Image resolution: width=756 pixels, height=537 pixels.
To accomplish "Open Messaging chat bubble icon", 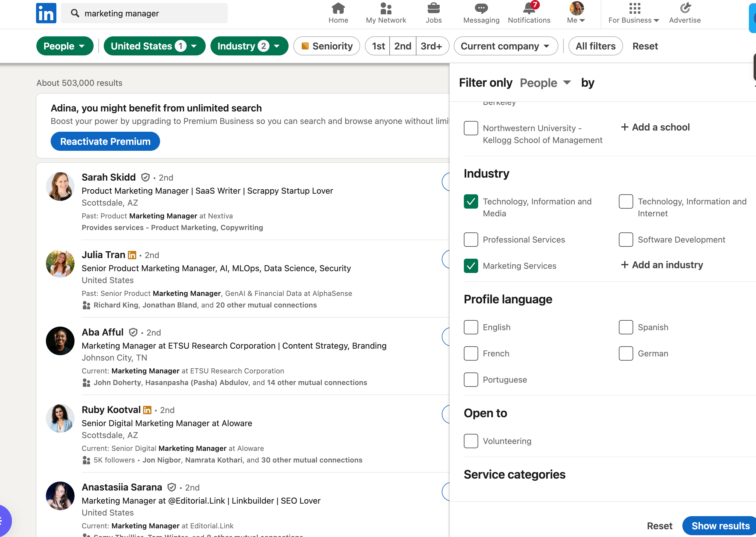I will point(481,9).
